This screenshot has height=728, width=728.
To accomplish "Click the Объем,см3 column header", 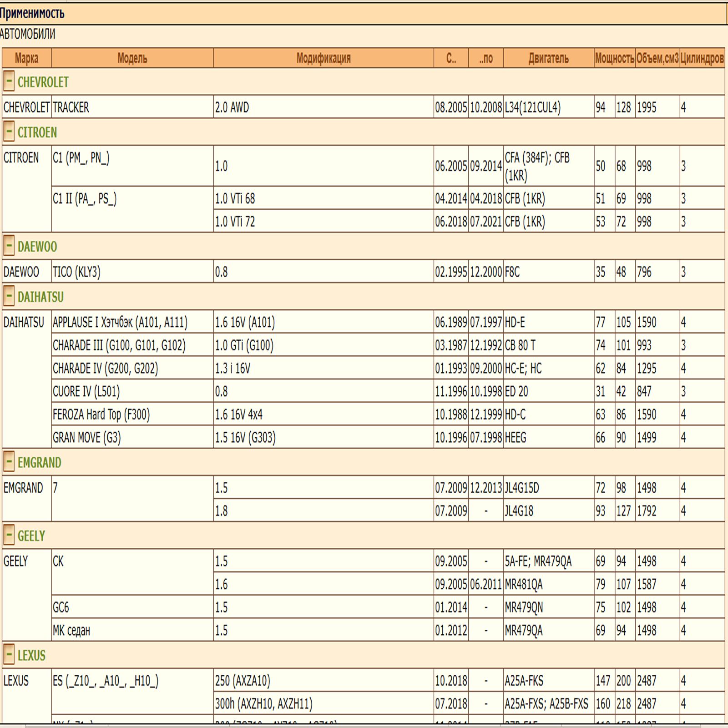I will click(x=657, y=58).
